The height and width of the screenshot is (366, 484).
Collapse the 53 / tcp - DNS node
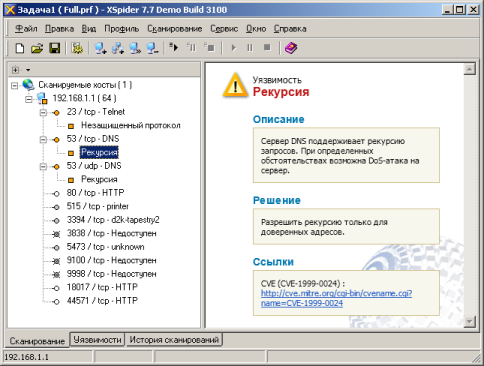(x=43, y=139)
